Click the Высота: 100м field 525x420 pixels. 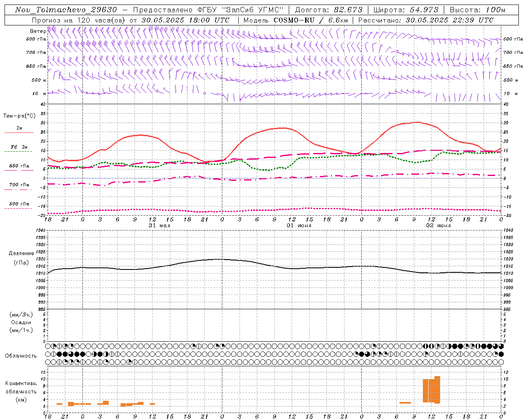tap(477, 10)
